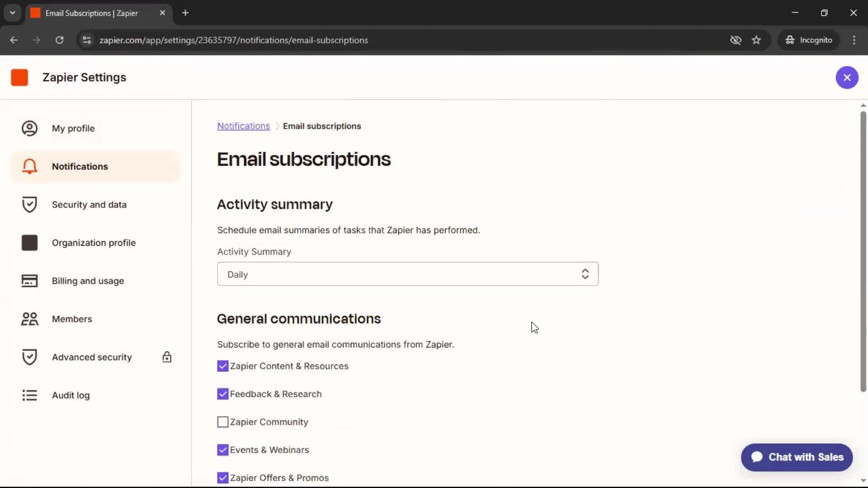Screen dimensions: 868x488
Task: Click Email subscriptions breadcrumb text
Action: [322, 126]
